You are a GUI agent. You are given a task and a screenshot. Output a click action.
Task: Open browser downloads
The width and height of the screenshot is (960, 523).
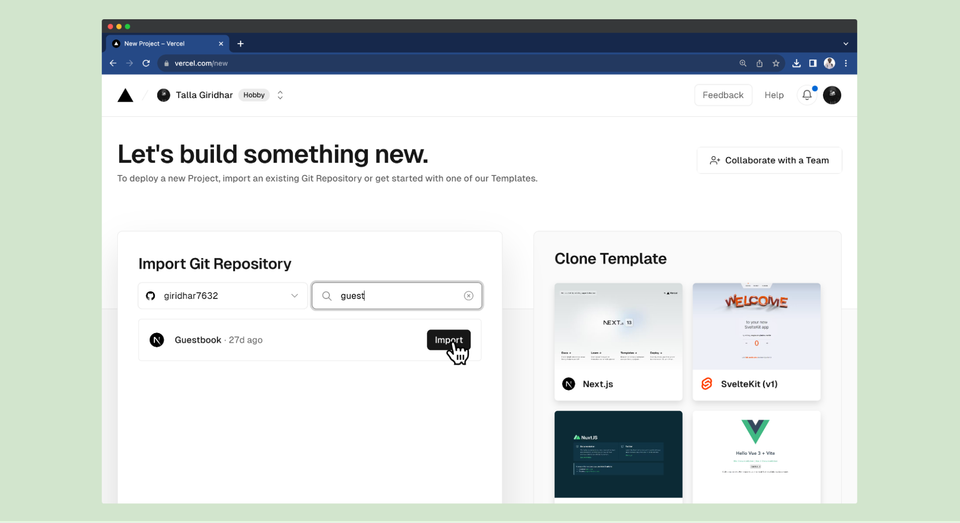click(796, 63)
